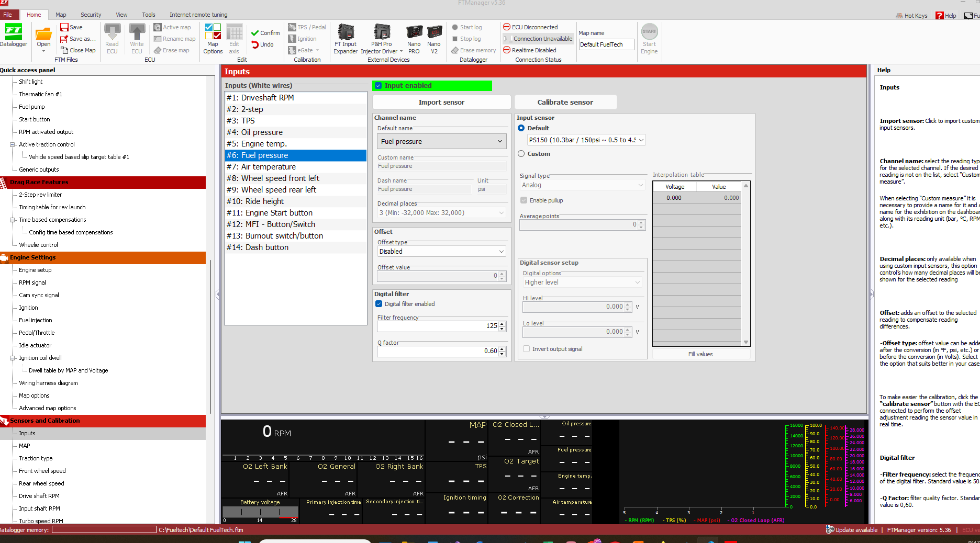Undo the last edit

coord(262,44)
